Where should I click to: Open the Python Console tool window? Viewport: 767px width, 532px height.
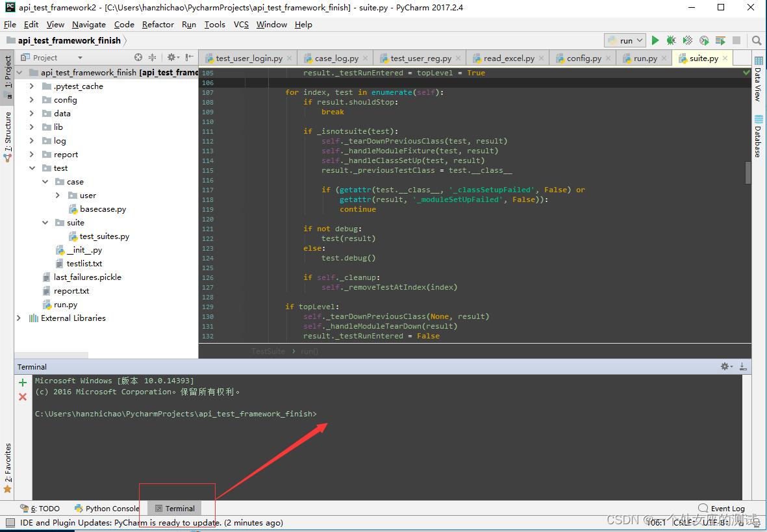107,509
